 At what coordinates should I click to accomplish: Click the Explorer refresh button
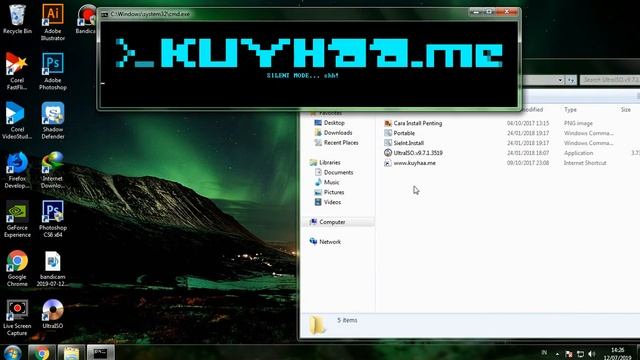pyautogui.click(x=571, y=80)
